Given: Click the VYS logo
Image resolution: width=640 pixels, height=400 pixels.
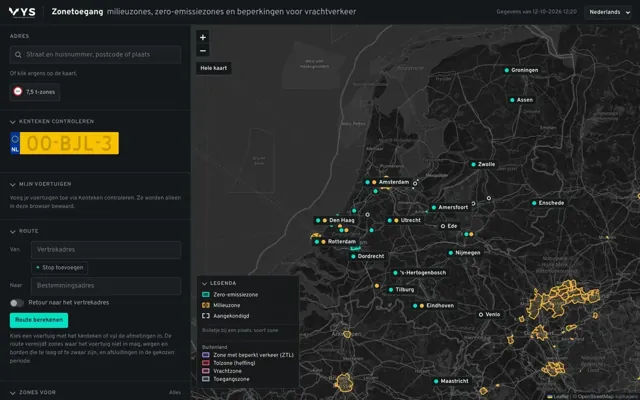Looking at the screenshot, I should (22, 12).
